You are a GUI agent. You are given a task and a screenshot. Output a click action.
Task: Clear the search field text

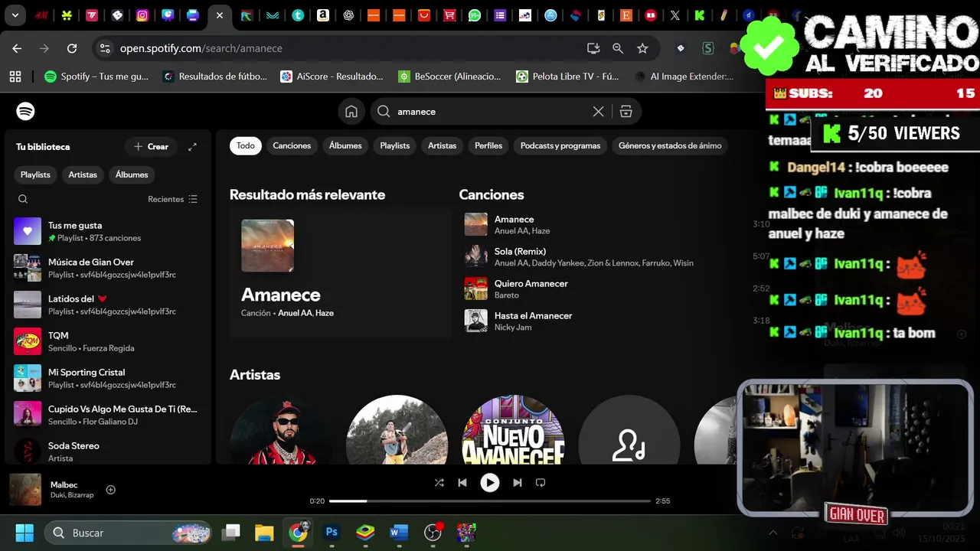pos(599,112)
